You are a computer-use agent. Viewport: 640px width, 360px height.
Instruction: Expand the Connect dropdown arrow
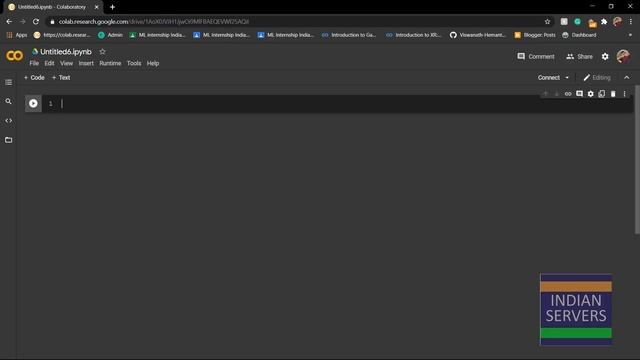pos(567,78)
